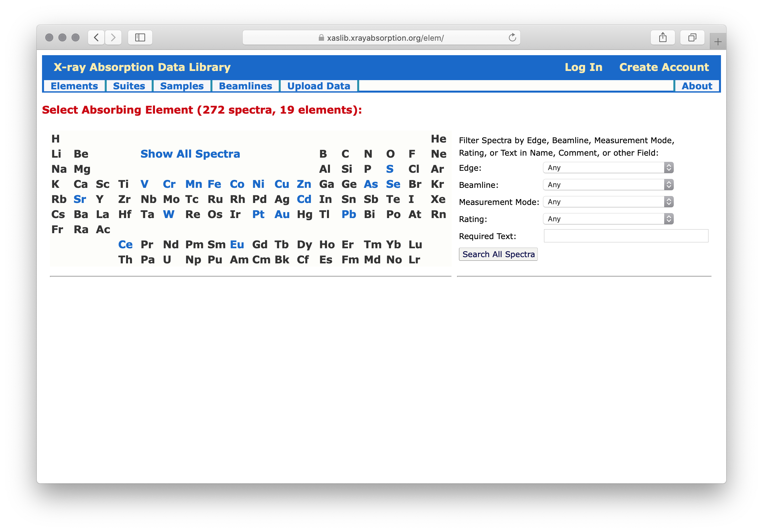
Task: Select element V (vanadium)
Action: 144,184
